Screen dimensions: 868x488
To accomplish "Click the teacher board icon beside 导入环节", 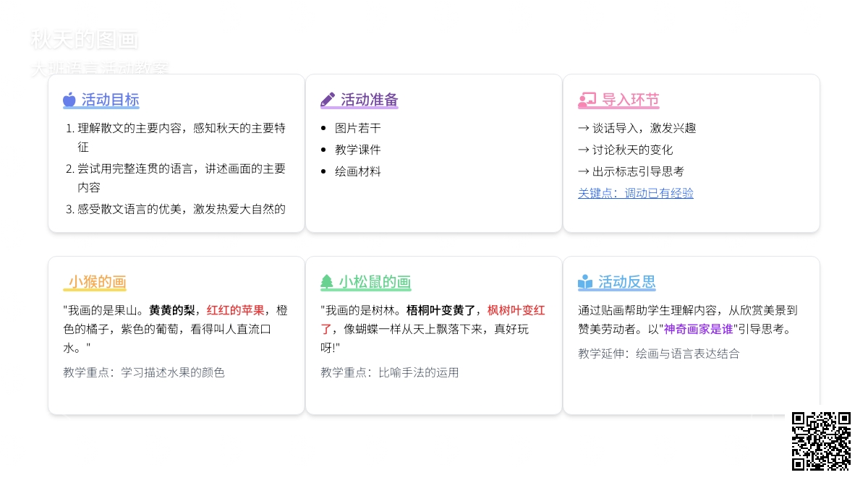I will [x=587, y=100].
